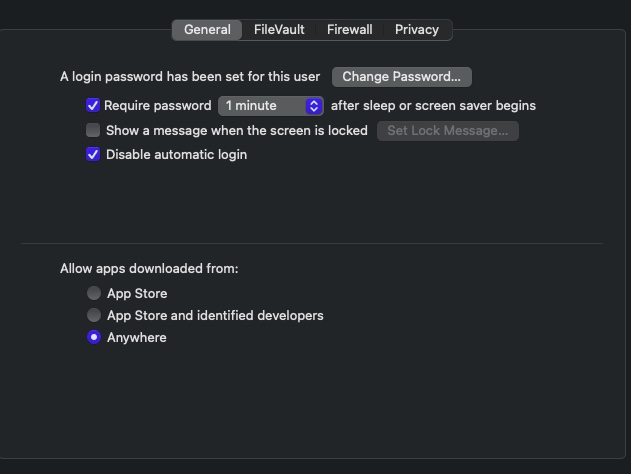Click "A login password has been set" text
This screenshot has width=631, height=474.
(190, 77)
